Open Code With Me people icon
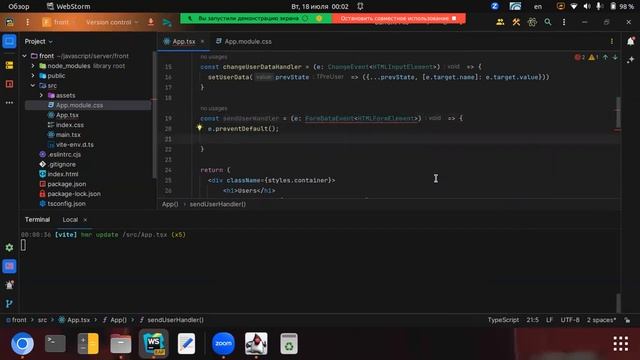 [500, 22]
